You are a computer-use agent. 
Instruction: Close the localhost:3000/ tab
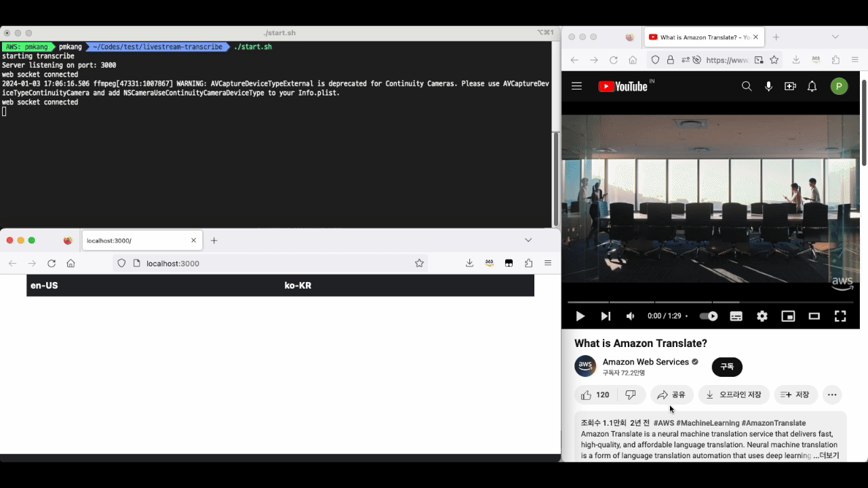(x=193, y=241)
